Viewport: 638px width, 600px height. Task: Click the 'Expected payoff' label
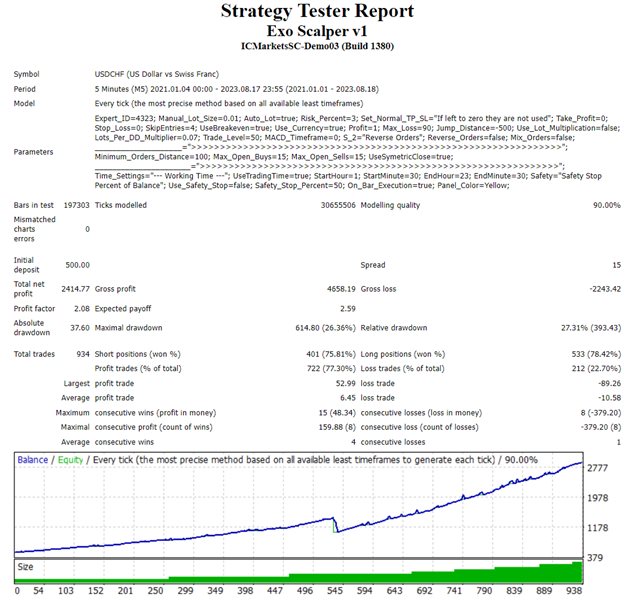tap(123, 309)
